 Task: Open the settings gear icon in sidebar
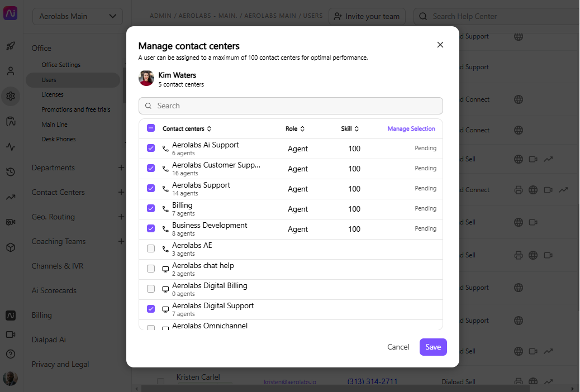[x=11, y=96]
